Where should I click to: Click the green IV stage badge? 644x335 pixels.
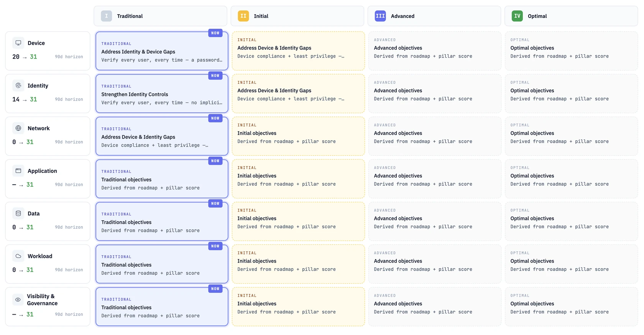point(517,16)
